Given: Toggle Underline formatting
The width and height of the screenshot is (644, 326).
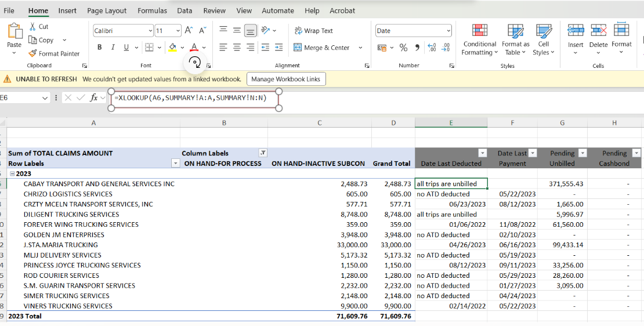Looking at the screenshot, I should point(126,48).
